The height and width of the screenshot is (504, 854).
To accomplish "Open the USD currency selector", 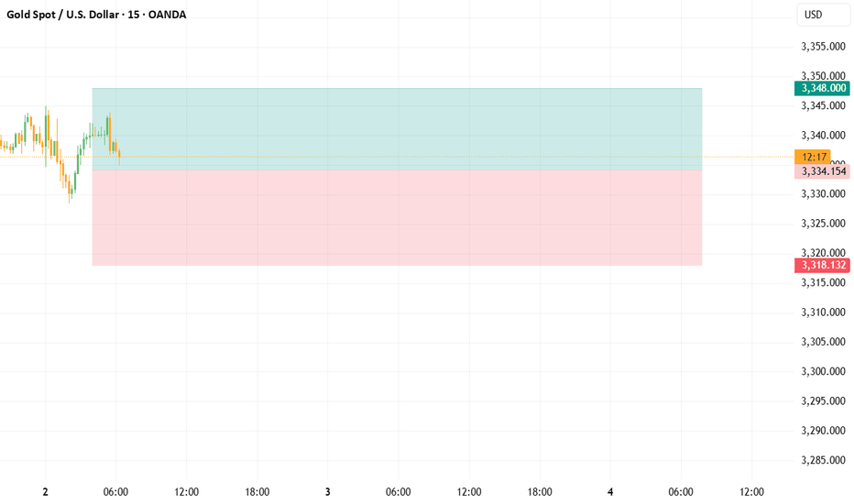I will (823, 15).
